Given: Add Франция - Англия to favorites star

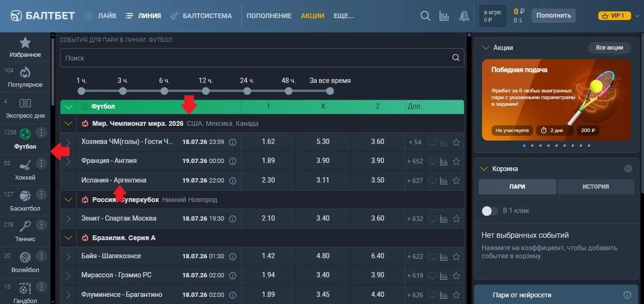Looking at the screenshot, I should point(456,161).
